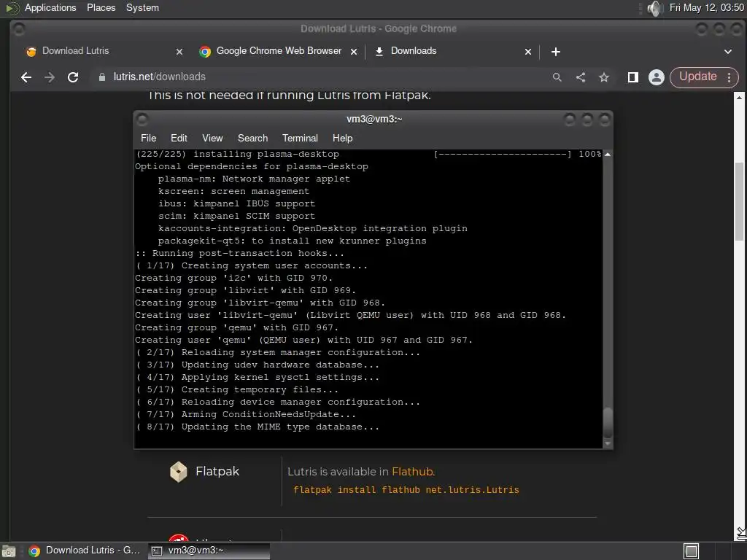Open the Places menu
This screenshot has height=560, width=747.
click(101, 7)
